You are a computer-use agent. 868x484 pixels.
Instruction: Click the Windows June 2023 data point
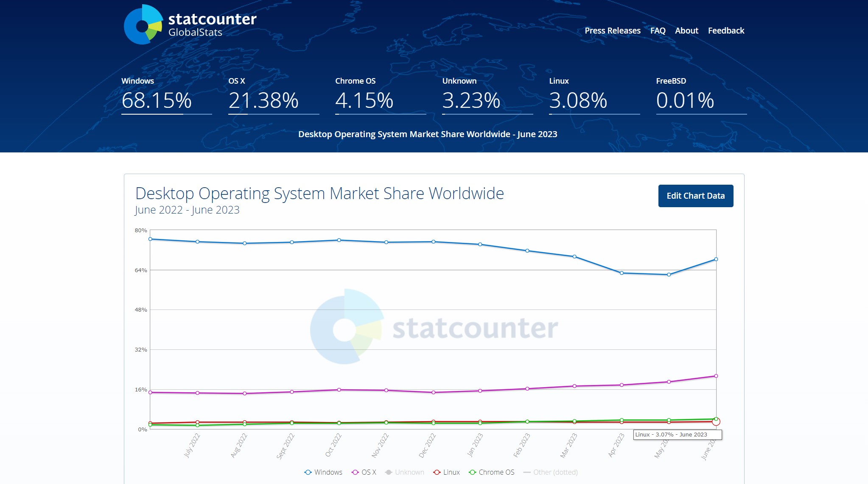pos(716,259)
